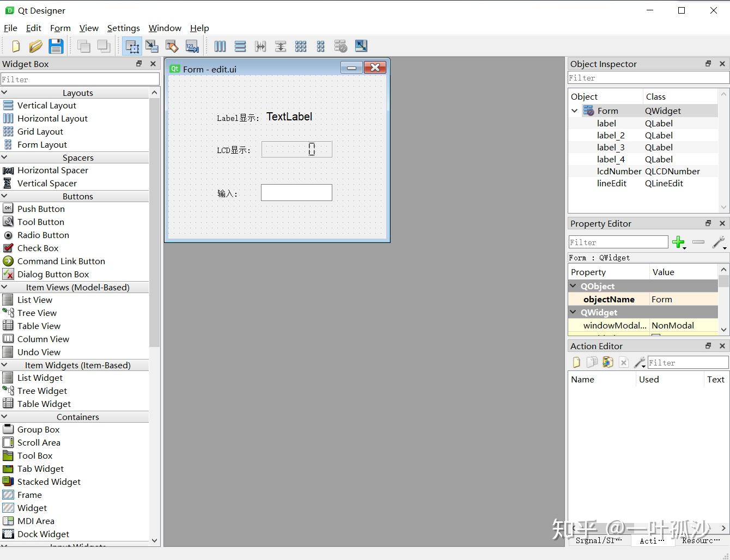Select the Edit Widgets mode icon
This screenshot has height=560, width=730.
click(x=132, y=46)
